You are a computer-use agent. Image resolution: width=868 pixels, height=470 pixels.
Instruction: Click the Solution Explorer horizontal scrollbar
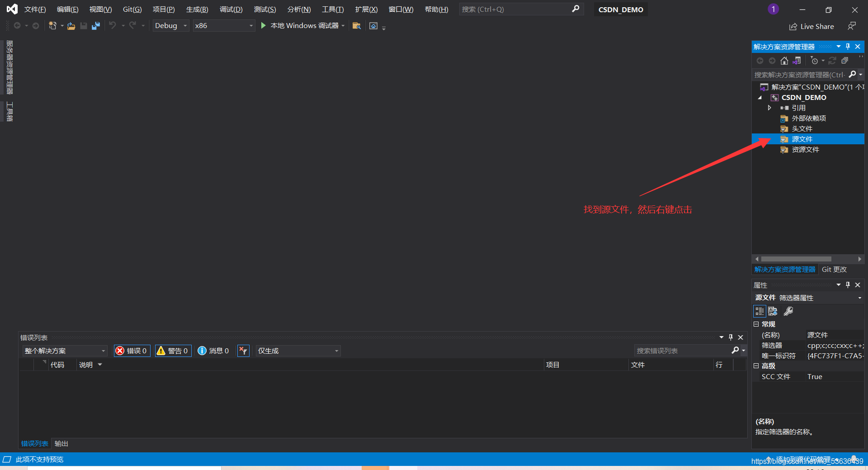796,259
